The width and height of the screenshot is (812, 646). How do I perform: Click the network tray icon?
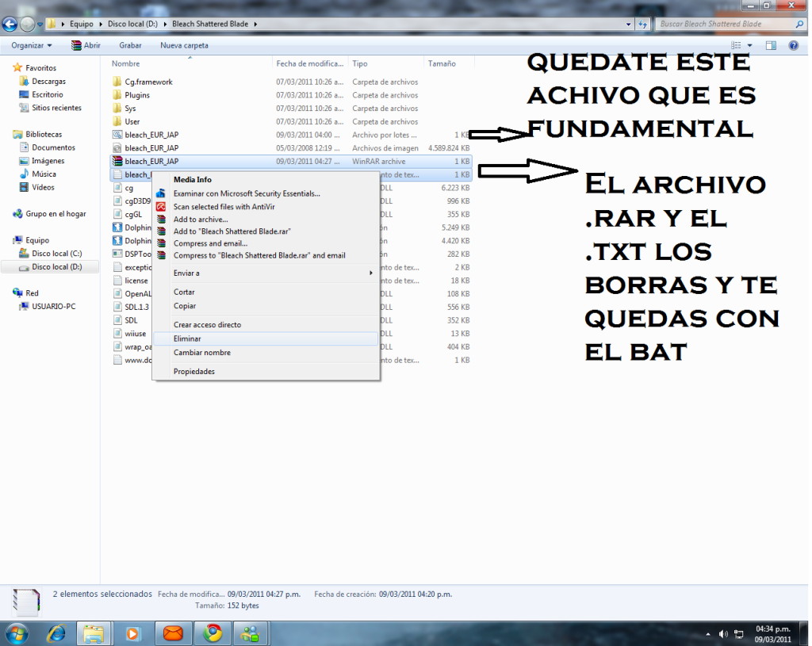click(739, 634)
